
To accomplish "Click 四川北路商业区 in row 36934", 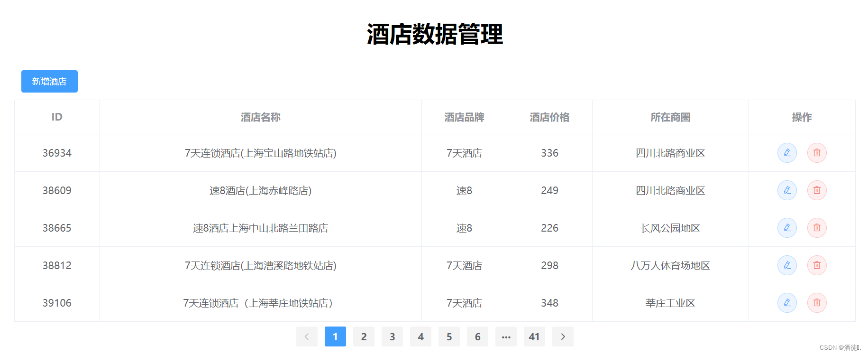I will click(670, 153).
